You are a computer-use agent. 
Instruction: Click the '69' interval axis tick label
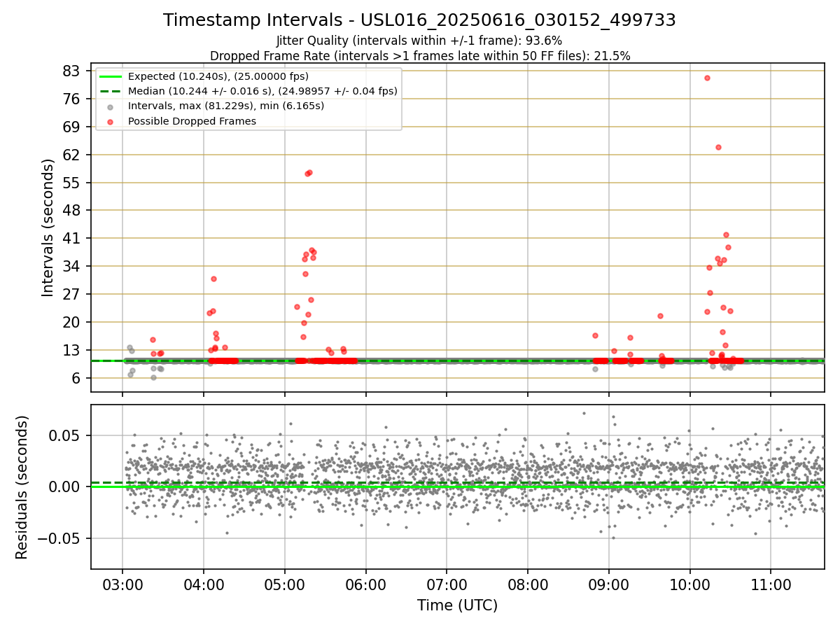click(x=72, y=127)
